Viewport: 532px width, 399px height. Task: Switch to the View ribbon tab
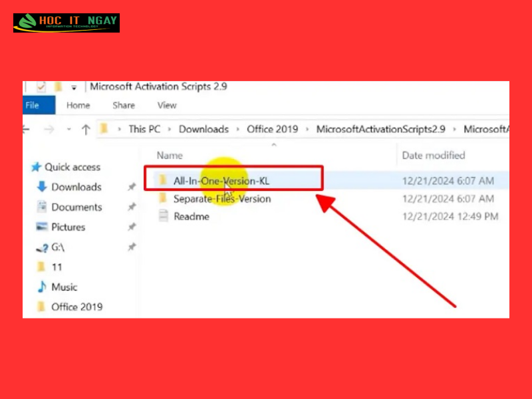coord(167,106)
